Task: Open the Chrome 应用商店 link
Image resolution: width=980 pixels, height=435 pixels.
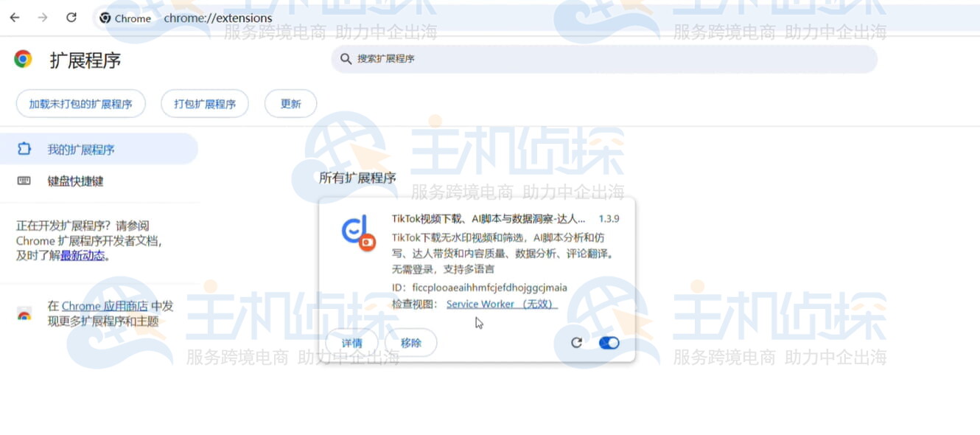Action: (105, 305)
